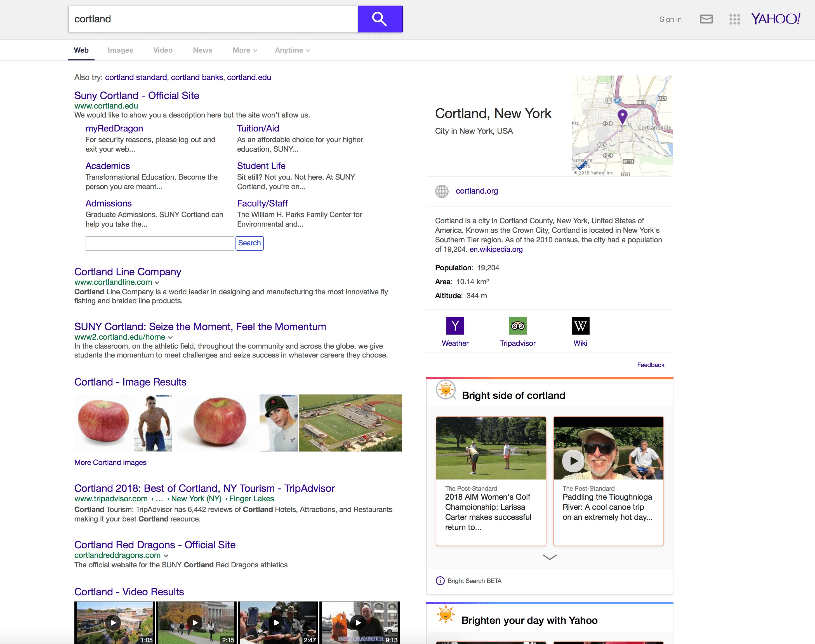Image resolution: width=815 pixels, height=644 pixels.
Task: Open the Cortland - Image Results heading
Action: point(130,382)
